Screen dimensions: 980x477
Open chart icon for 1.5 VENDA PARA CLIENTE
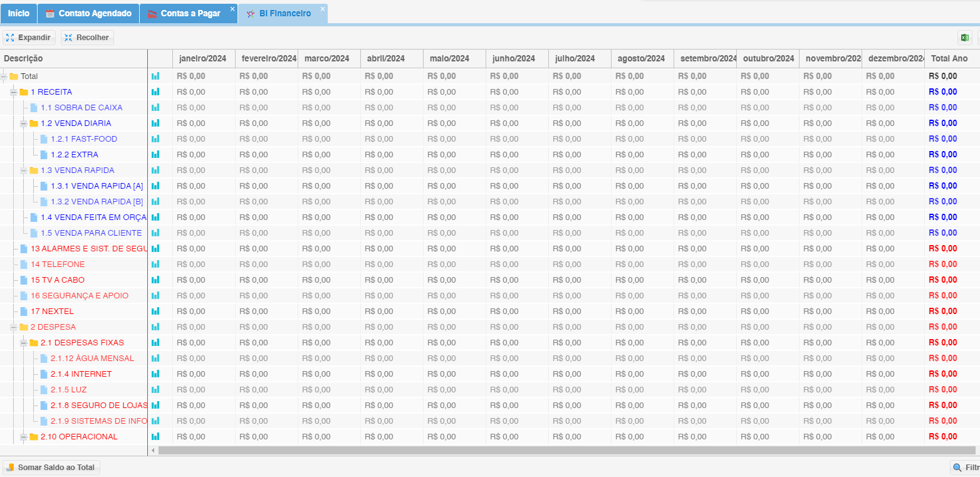point(155,233)
